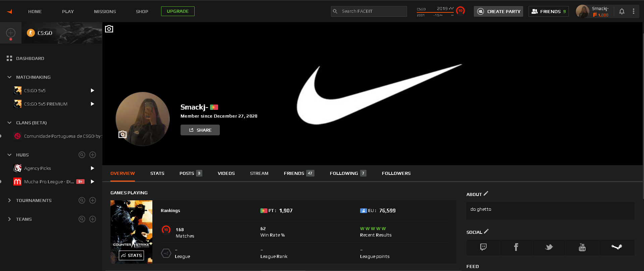
Task: Click the Search FACEIT field
Action: [x=369, y=11]
